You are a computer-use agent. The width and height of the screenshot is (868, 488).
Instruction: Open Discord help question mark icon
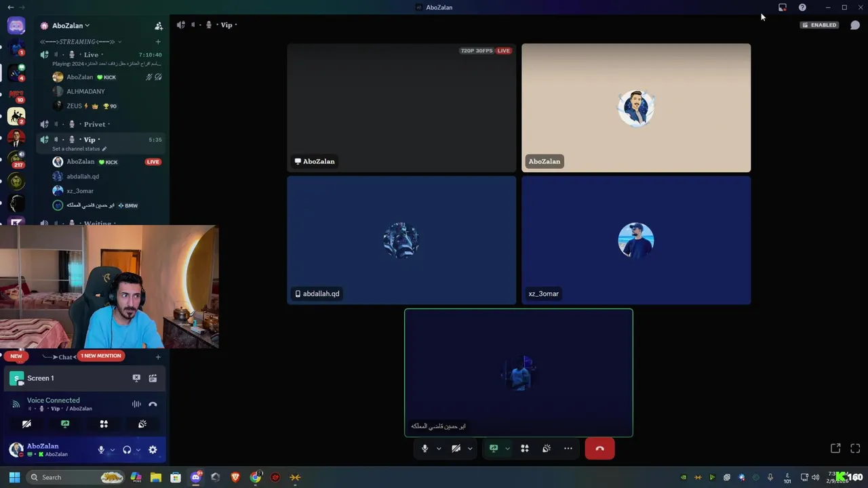[x=802, y=7]
